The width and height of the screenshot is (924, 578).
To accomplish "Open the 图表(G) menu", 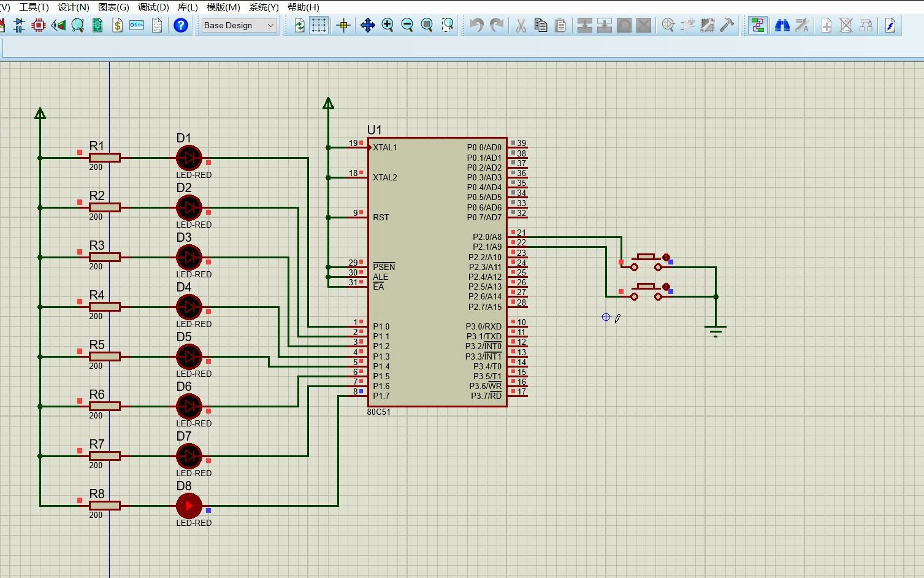I will pyautogui.click(x=113, y=7).
